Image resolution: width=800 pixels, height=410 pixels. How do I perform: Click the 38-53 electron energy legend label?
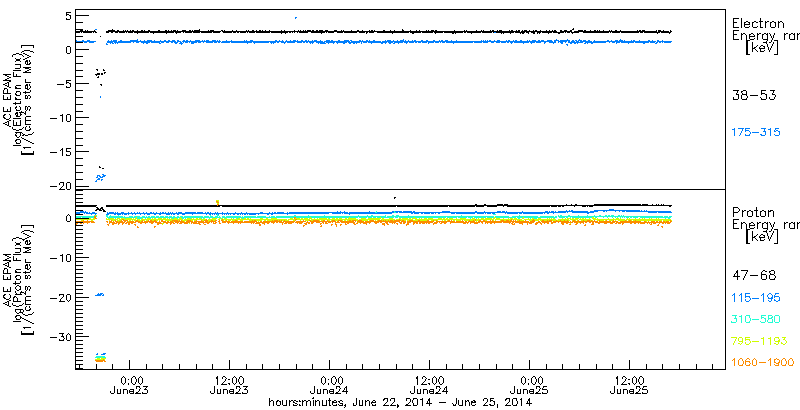[x=754, y=95]
